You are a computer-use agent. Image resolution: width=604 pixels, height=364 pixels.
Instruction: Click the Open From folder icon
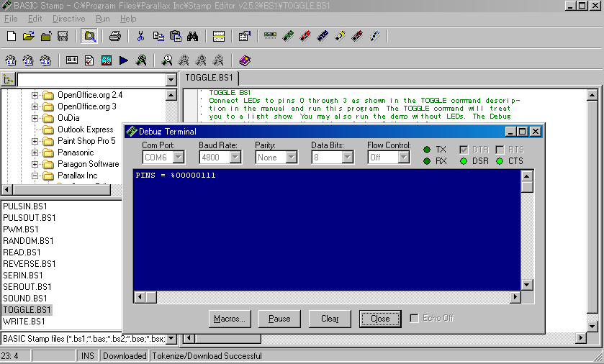[x=46, y=37]
